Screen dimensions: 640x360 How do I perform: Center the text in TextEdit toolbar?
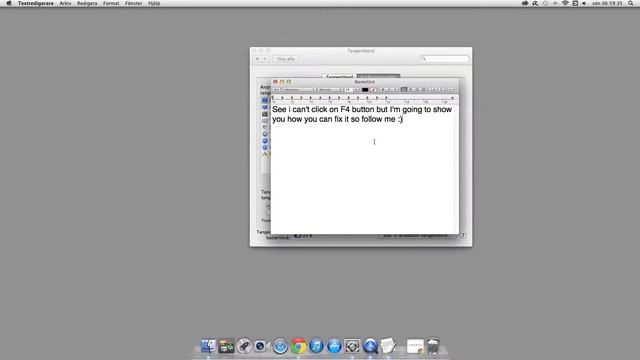coord(411,89)
